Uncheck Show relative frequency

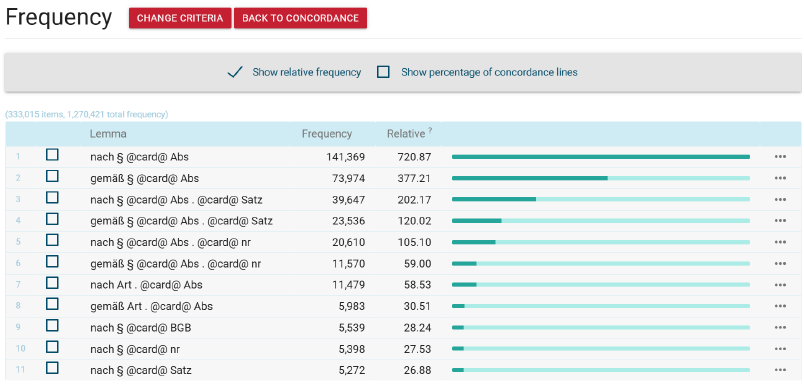click(235, 72)
